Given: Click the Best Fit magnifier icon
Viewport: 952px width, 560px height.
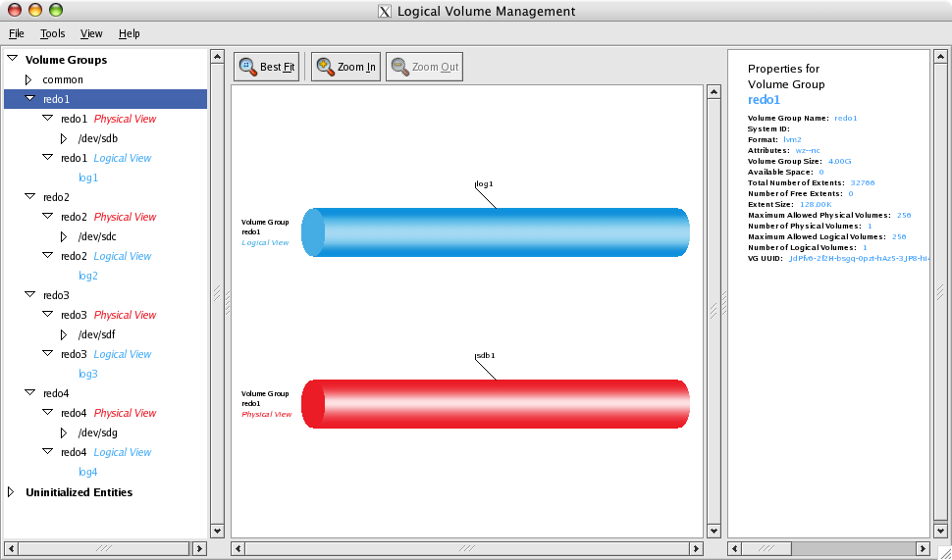Looking at the screenshot, I should coord(247,67).
